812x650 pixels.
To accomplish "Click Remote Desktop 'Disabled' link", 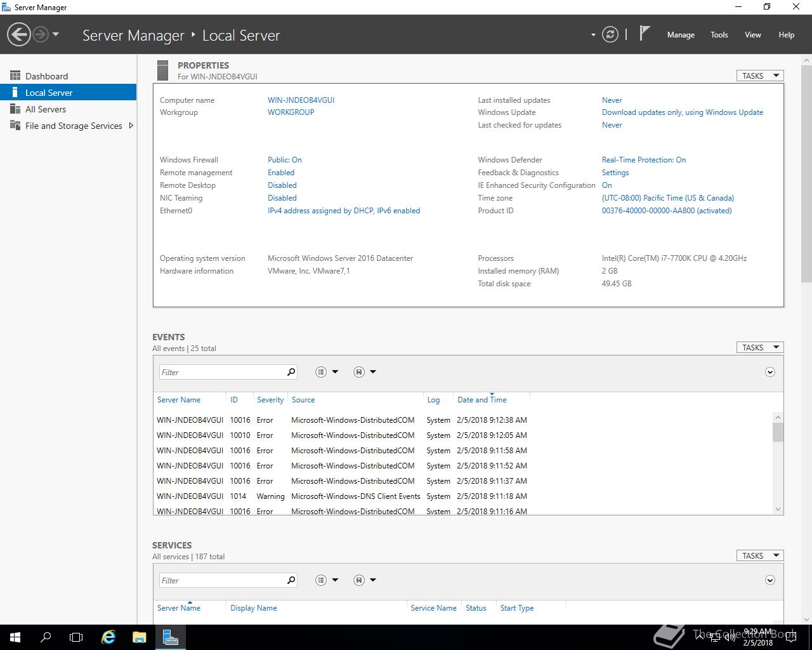I will point(282,185).
